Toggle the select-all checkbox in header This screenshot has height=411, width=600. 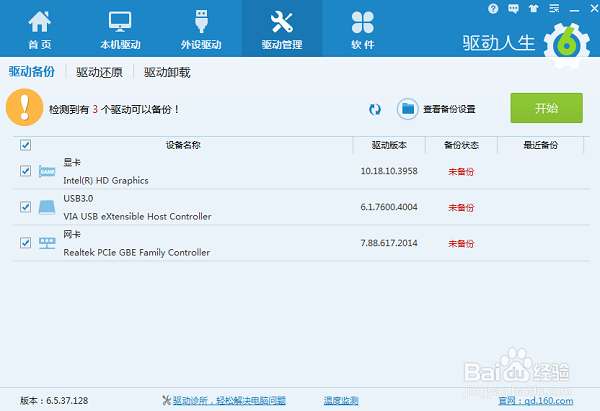tap(26, 145)
